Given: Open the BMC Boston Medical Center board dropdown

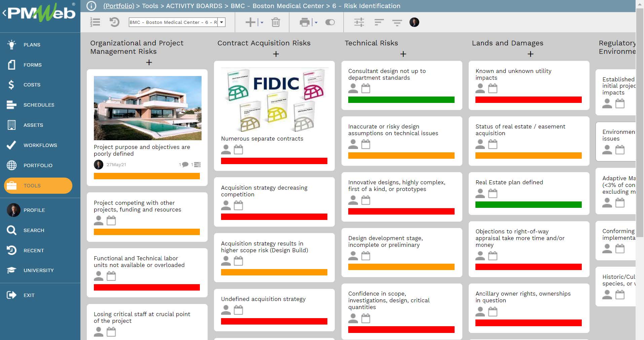Looking at the screenshot, I should tap(221, 23).
